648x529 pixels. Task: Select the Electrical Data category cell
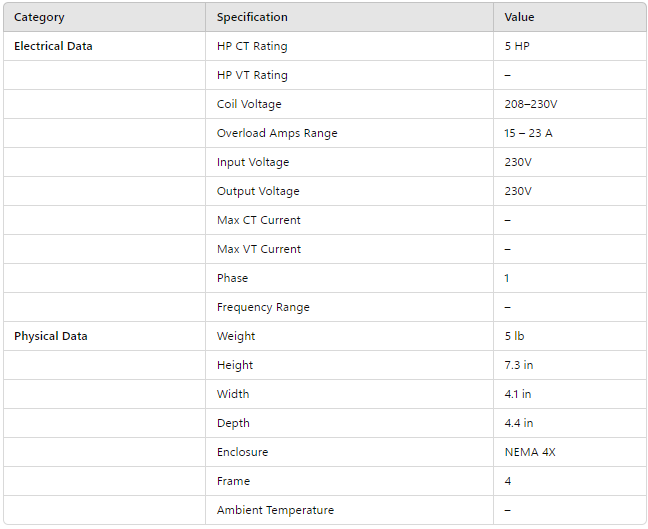point(53,46)
